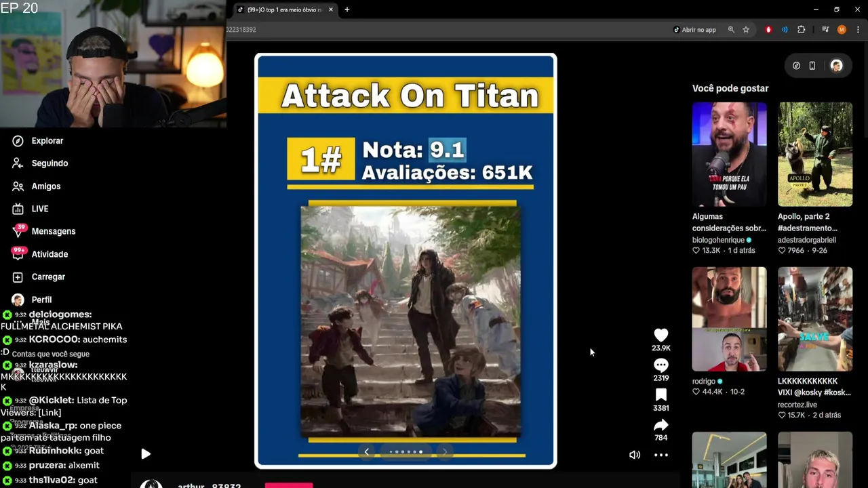
Task: Go to previous slide with left arrow
Action: (367, 451)
